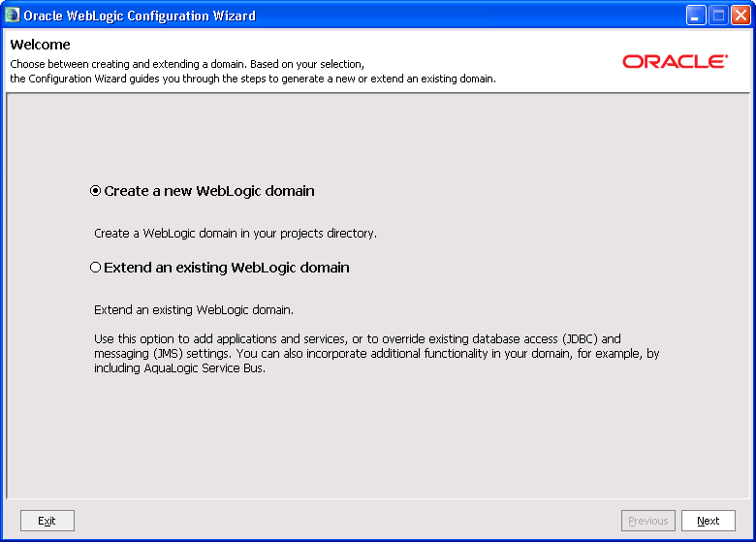Viewport: 756px width, 542px height.
Task: Click the Exit button
Action: 47,521
